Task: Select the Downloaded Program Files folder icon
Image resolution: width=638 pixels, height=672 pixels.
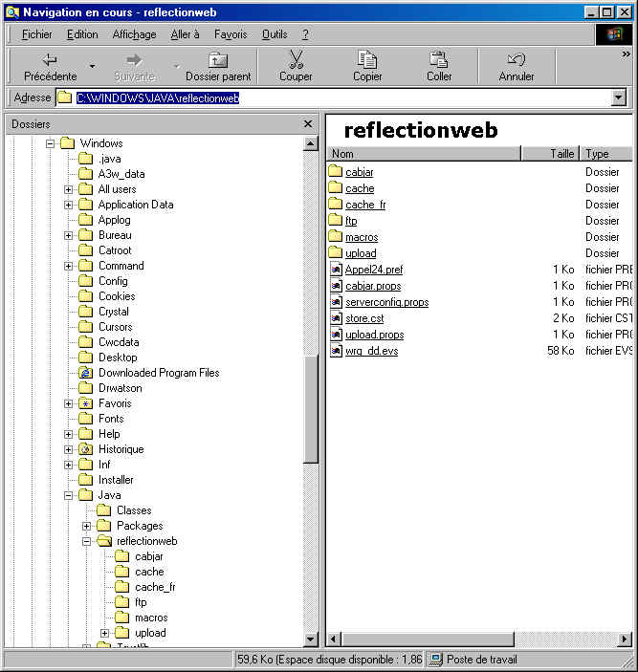Action: (x=86, y=373)
